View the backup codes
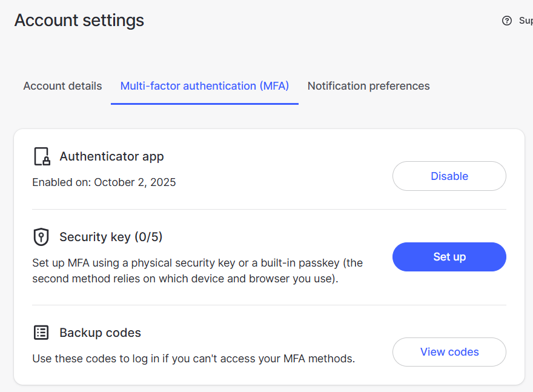This screenshot has height=392, width=533. click(x=449, y=352)
